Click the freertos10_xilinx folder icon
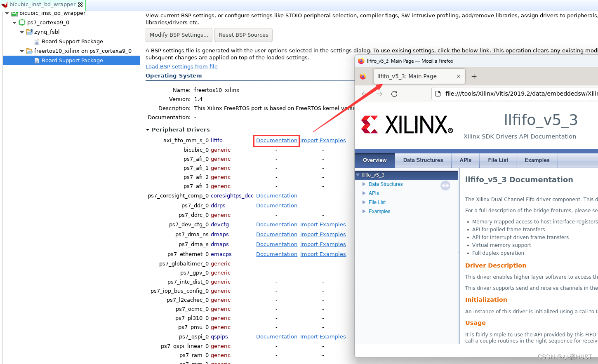This screenshot has width=598, height=364. click(29, 51)
